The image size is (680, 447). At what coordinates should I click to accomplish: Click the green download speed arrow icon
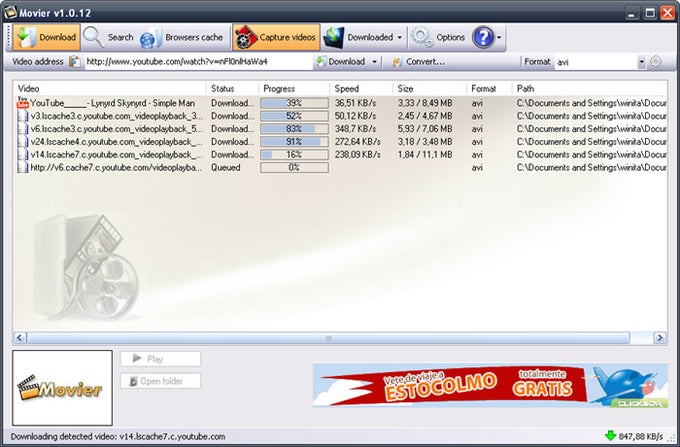coord(610,436)
